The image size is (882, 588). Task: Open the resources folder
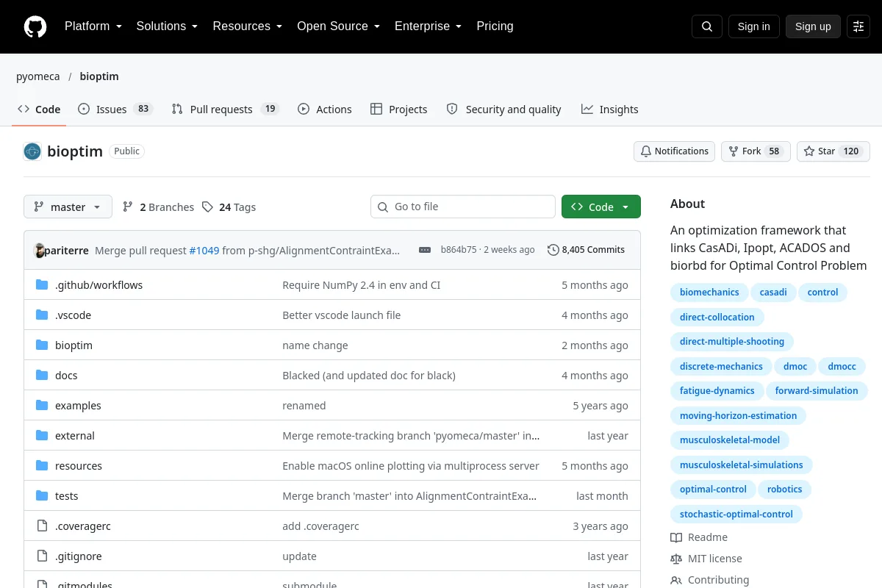click(79, 465)
